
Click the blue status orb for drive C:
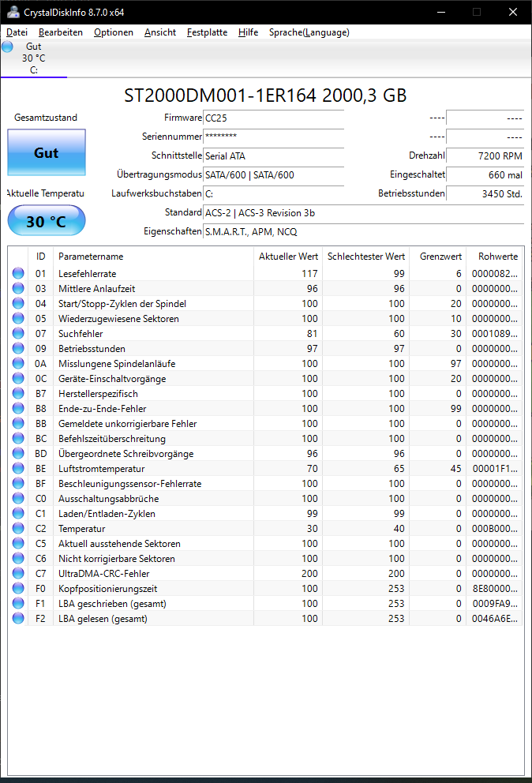click(x=7, y=47)
